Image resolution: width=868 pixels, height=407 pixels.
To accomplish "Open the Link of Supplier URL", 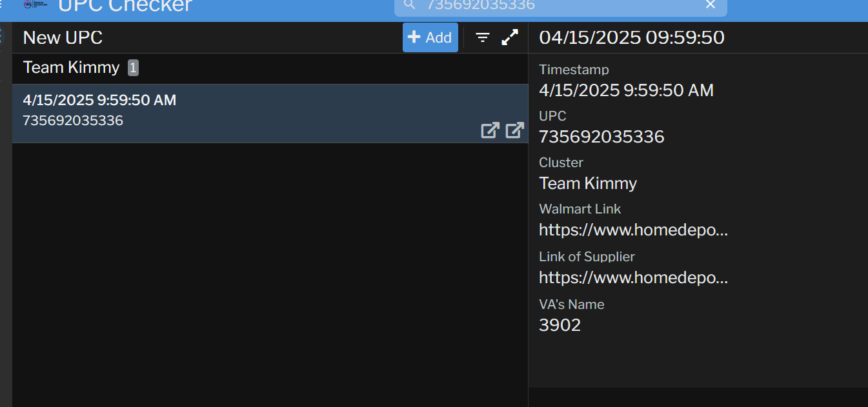I will pyautogui.click(x=633, y=277).
